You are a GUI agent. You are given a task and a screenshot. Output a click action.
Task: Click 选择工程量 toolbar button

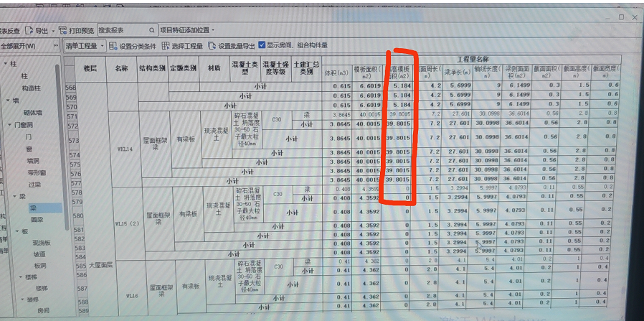[x=182, y=46]
